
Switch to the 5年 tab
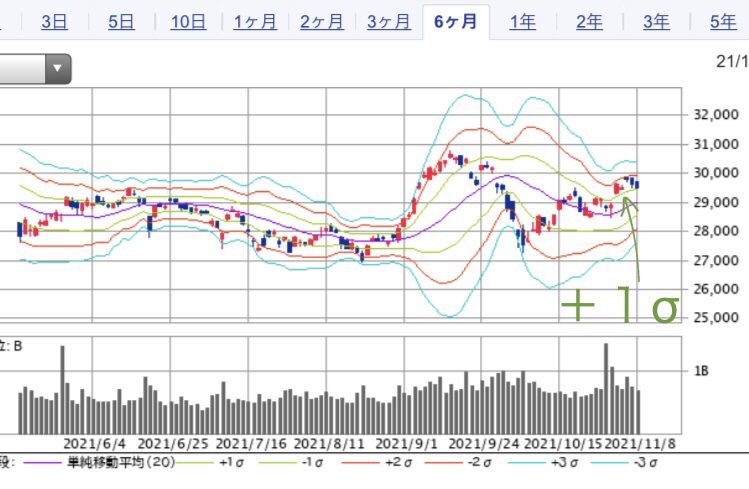coord(722,22)
